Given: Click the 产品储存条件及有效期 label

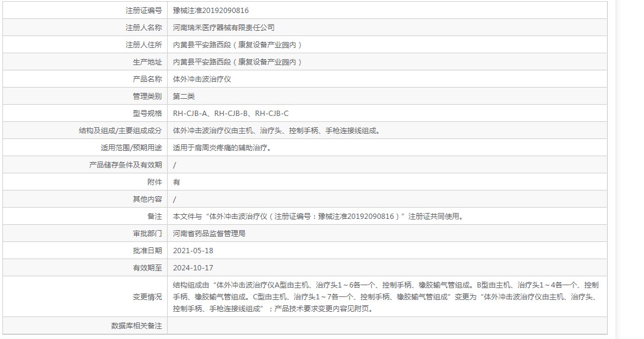Looking at the screenshot, I should click(126, 165).
